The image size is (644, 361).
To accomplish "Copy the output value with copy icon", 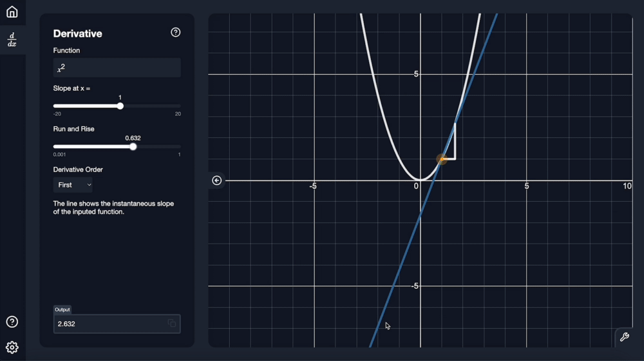I will pos(172,324).
